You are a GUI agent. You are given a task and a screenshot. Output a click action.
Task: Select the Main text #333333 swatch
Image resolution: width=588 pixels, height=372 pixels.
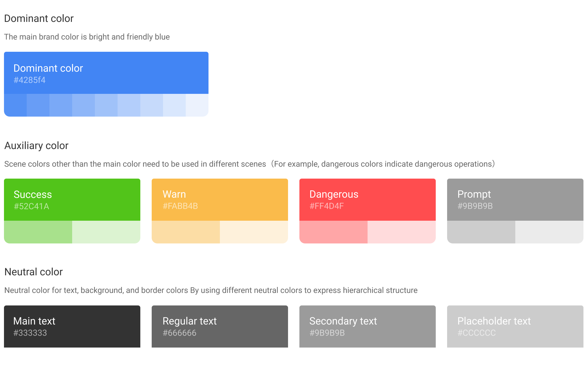click(x=72, y=326)
